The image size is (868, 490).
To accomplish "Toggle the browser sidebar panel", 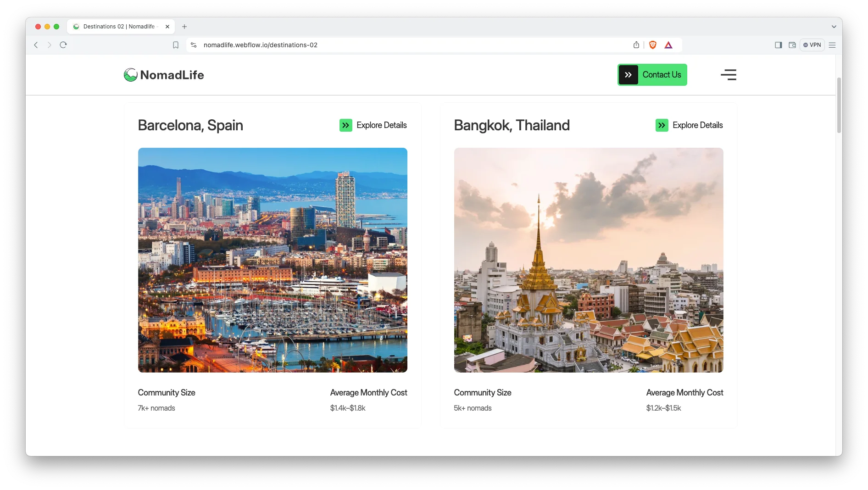I will coord(779,45).
